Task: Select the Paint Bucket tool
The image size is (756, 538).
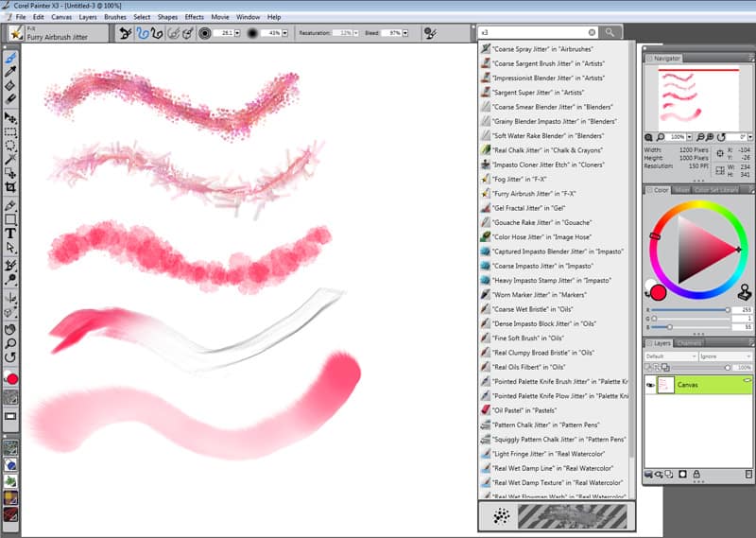Action: point(10,85)
